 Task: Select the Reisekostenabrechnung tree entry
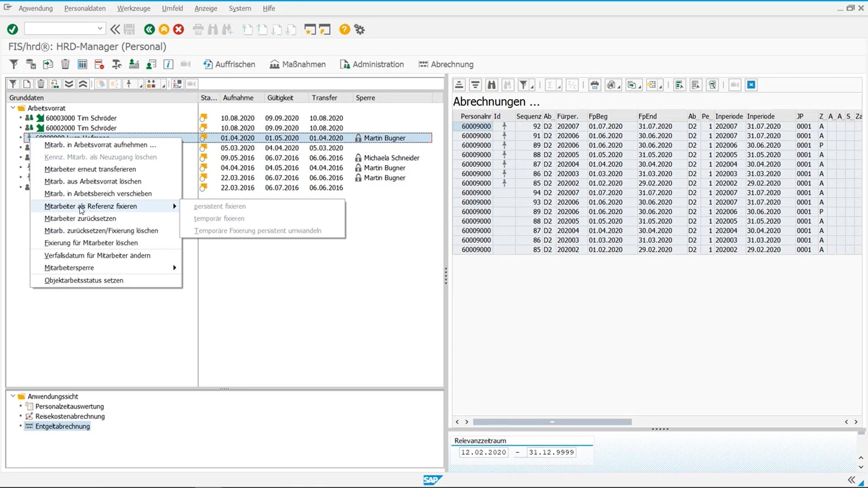tap(70, 416)
